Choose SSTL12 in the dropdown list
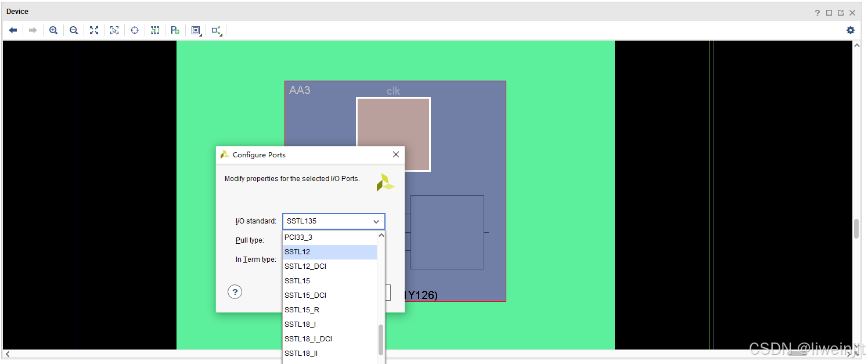This screenshot has height=364, width=868. pyautogui.click(x=330, y=252)
